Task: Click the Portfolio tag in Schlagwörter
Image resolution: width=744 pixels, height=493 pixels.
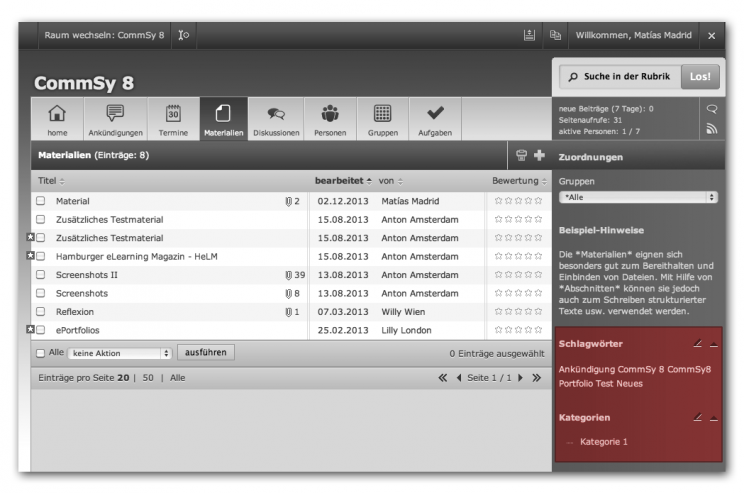Action: pos(576,383)
